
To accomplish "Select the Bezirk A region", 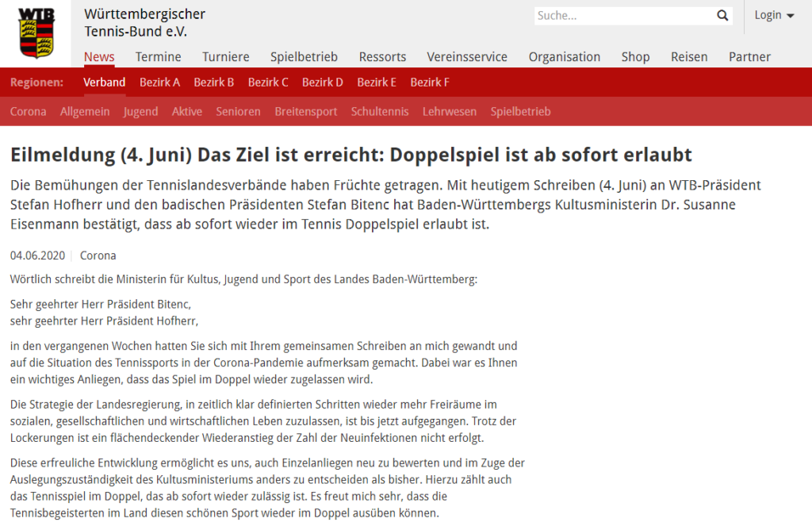I will (x=159, y=83).
